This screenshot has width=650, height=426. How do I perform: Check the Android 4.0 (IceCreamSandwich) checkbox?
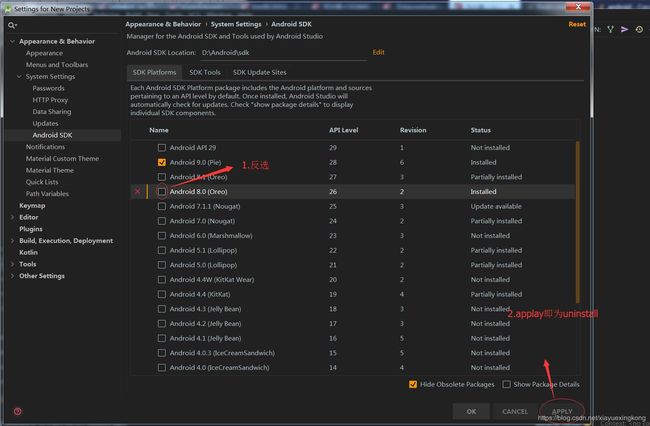click(162, 368)
